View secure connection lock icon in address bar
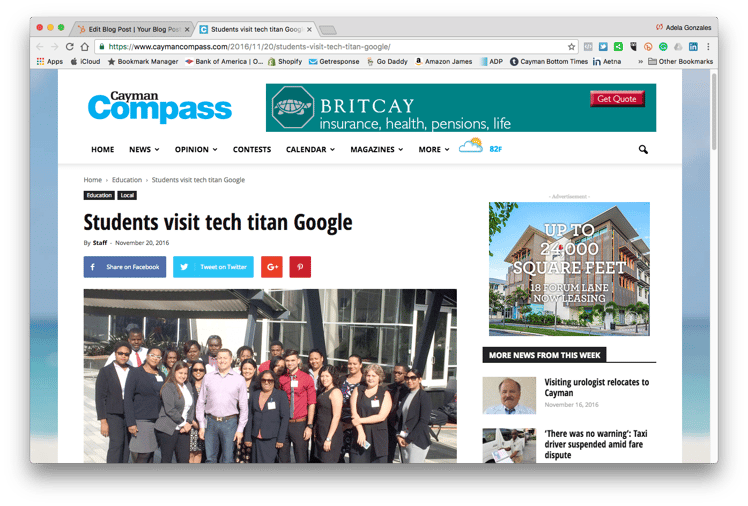Screen dimensions: 748x506 point(102,47)
